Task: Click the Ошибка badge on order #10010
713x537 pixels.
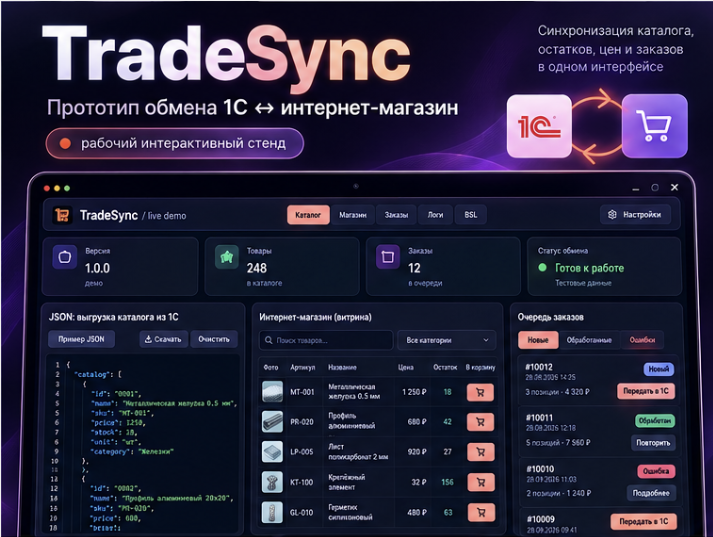Action: 656,471
